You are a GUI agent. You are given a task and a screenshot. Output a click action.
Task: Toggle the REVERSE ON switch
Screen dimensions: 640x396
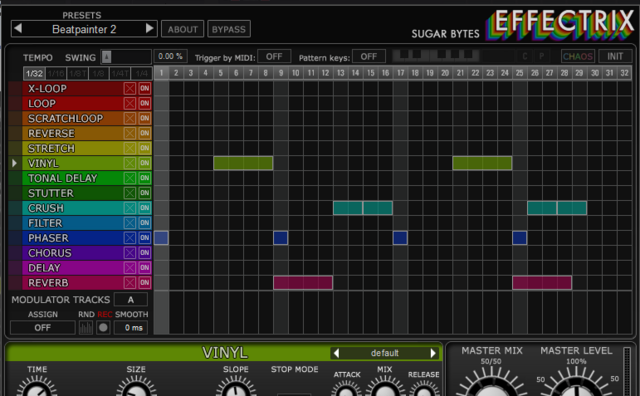pyautogui.click(x=144, y=133)
